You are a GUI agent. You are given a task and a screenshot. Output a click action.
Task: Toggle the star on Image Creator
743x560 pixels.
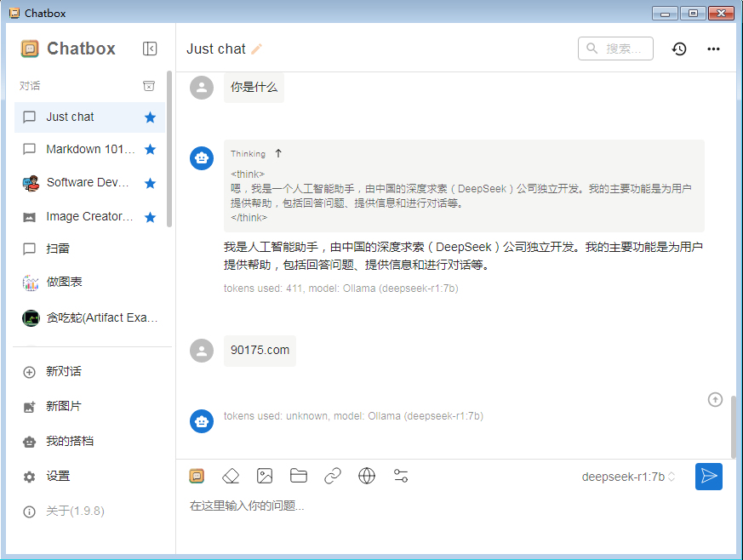tap(150, 217)
